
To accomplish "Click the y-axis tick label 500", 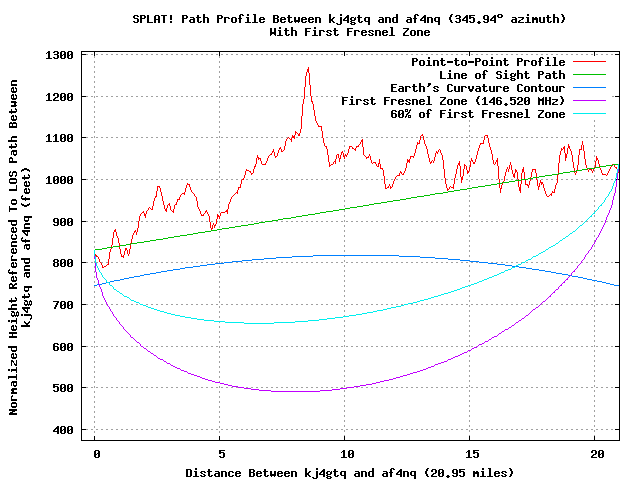I will (63, 388).
